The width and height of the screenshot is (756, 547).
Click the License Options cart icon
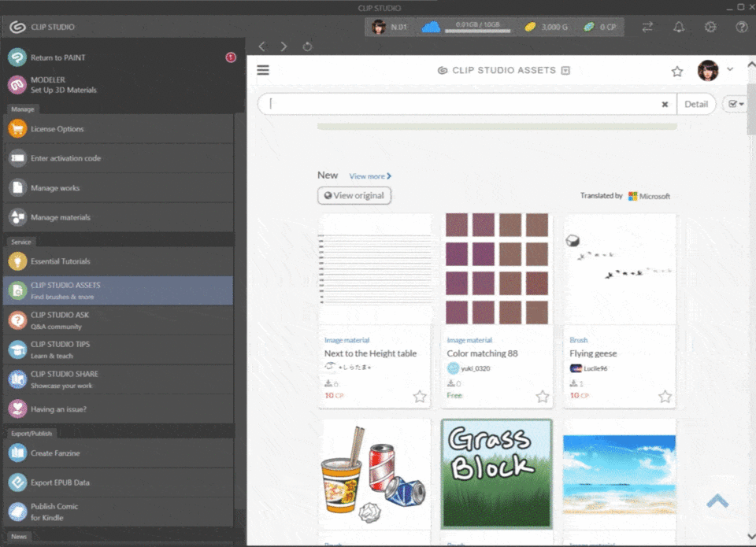tap(17, 128)
